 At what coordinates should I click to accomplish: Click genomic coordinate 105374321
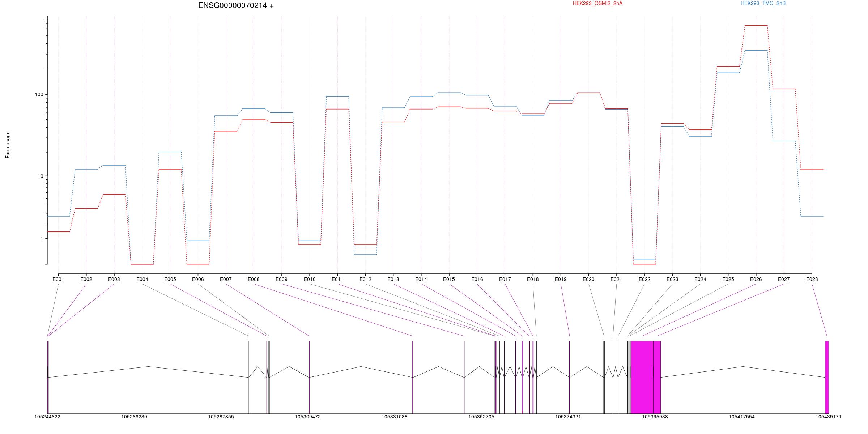[x=568, y=417]
